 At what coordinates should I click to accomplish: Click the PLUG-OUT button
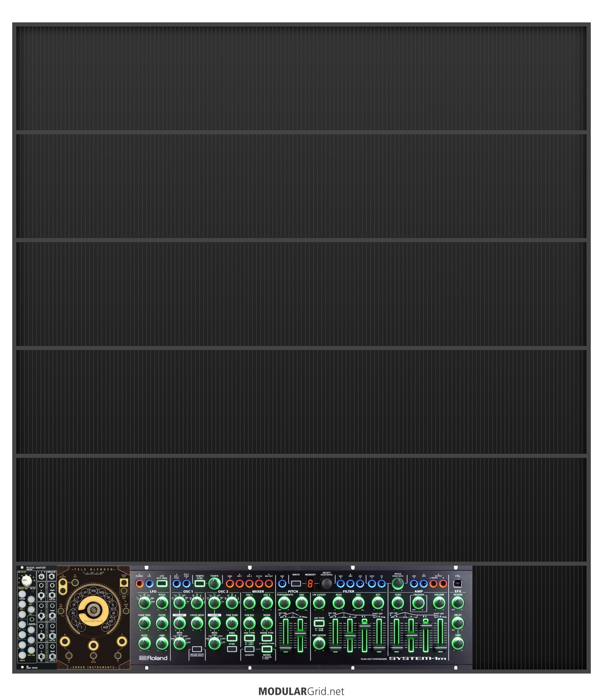click(197, 649)
